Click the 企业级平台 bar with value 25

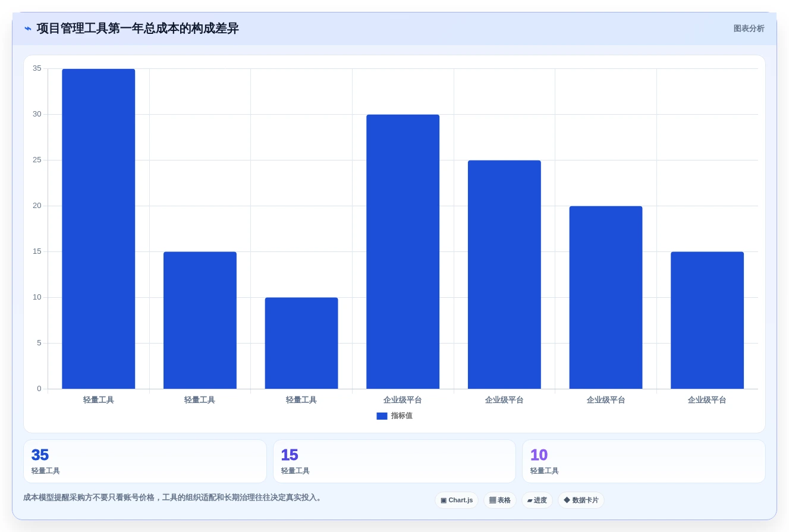pyautogui.click(x=504, y=275)
